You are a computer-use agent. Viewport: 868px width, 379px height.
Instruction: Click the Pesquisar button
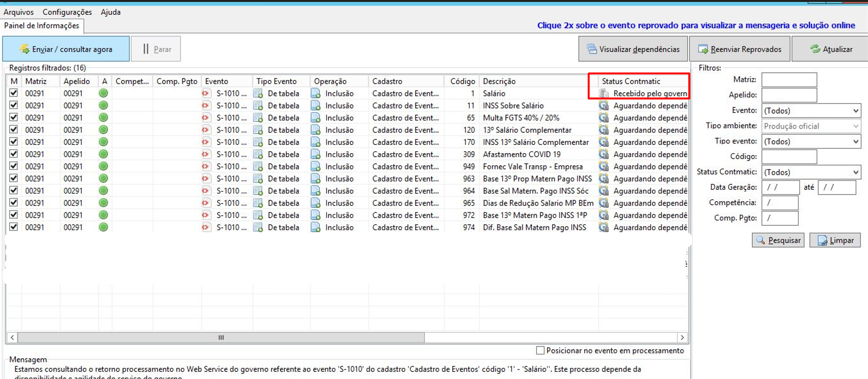coord(778,240)
